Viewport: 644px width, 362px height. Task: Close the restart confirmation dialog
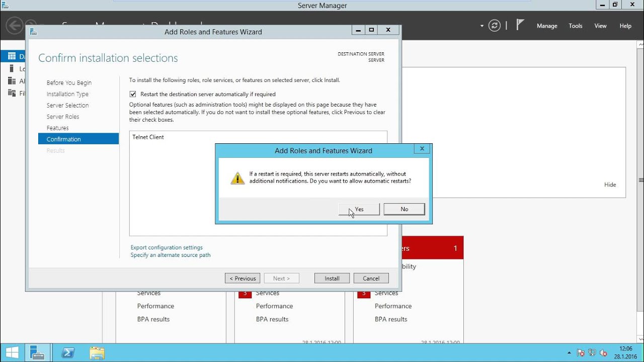(x=422, y=149)
